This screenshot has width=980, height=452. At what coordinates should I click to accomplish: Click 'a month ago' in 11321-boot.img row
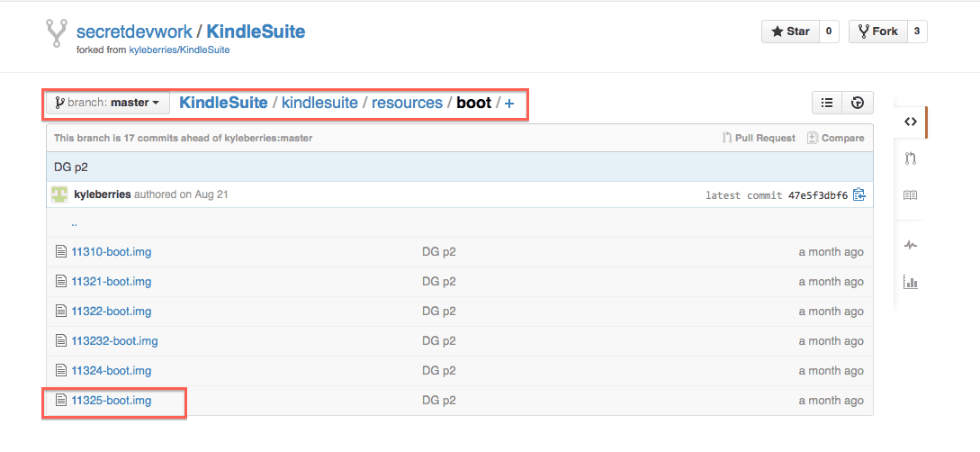point(832,281)
